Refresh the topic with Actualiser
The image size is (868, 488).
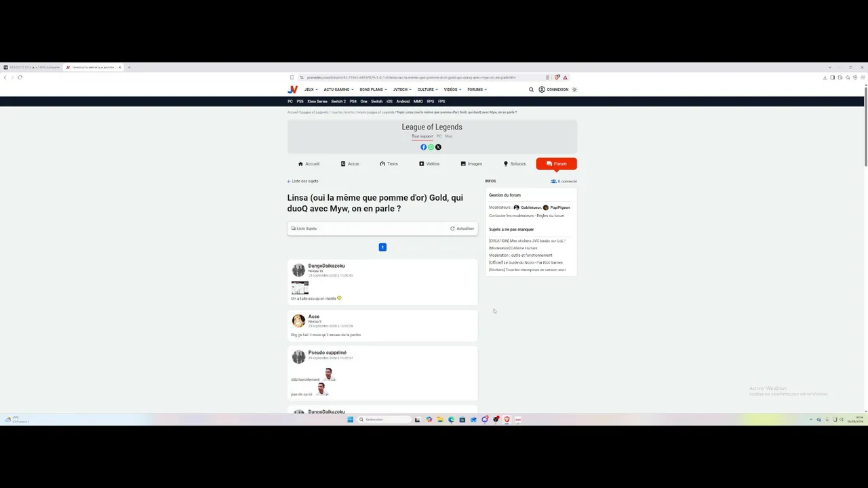coord(462,228)
